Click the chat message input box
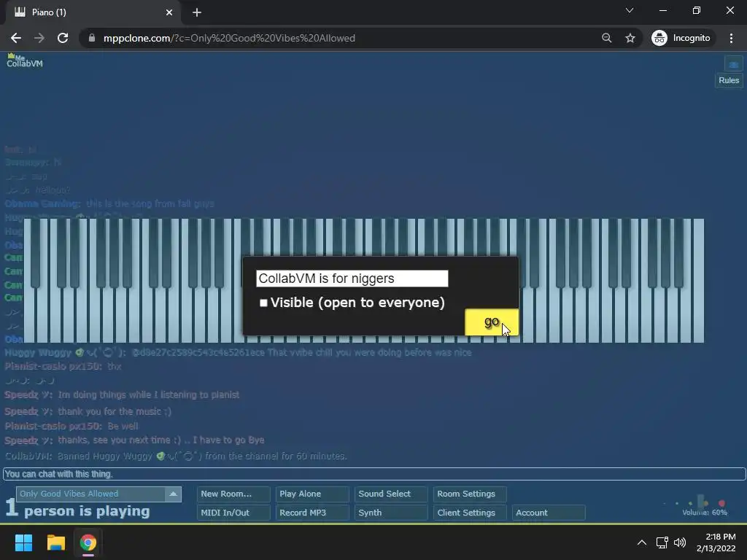Screen dimensions: 747x560 click(x=374, y=474)
